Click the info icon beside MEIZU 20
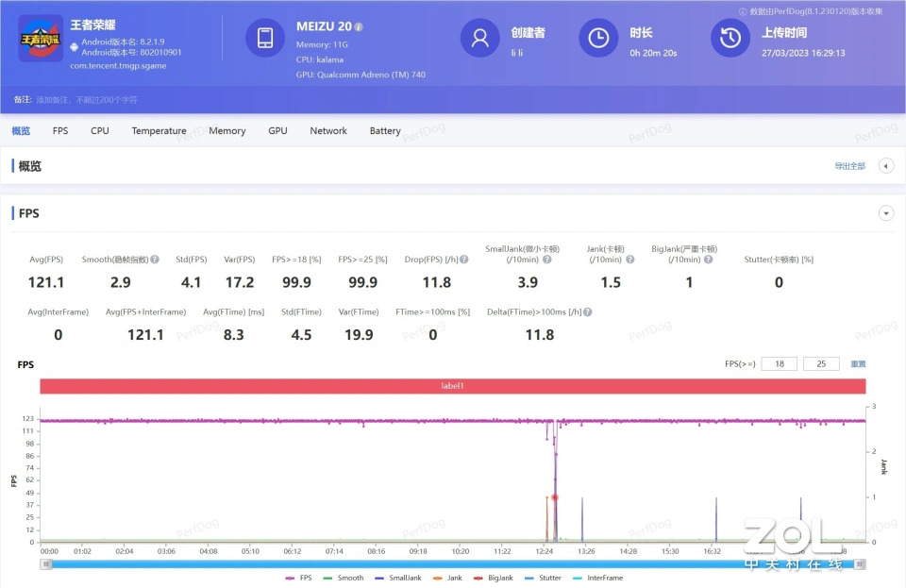 [x=359, y=27]
